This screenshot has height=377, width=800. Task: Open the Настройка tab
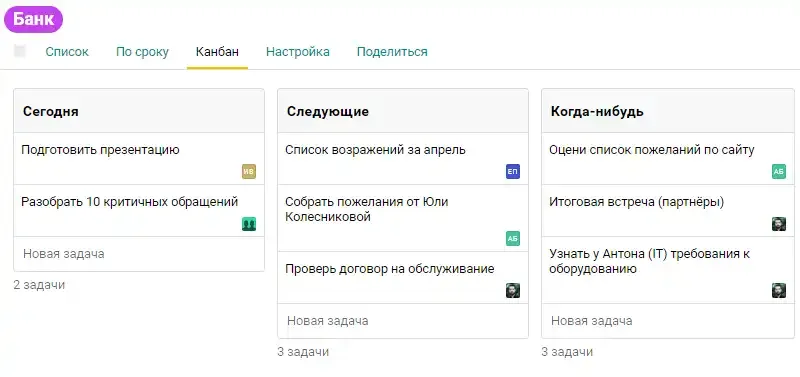click(298, 52)
